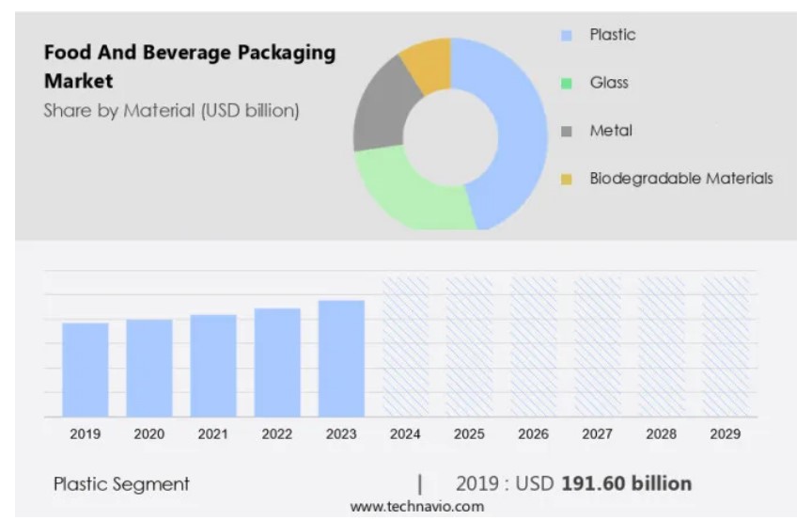The image size is (812, 520).
Task: Click the hatched 2024 forecast bar
Action: [x=405, y=346]
